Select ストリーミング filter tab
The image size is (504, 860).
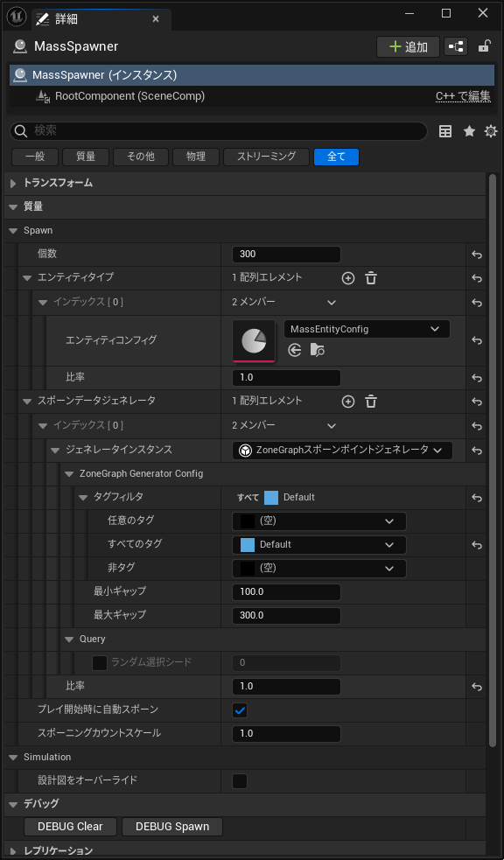click(266, 157)
